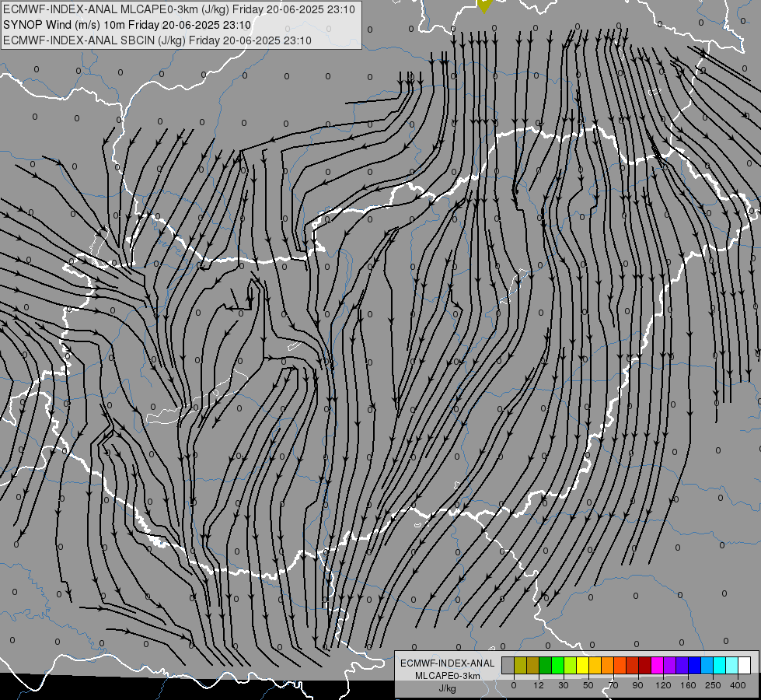Click the yellow marker at the map's top edge
The width and height of the screenshot is (761, 700).
[x=484, y=5]
